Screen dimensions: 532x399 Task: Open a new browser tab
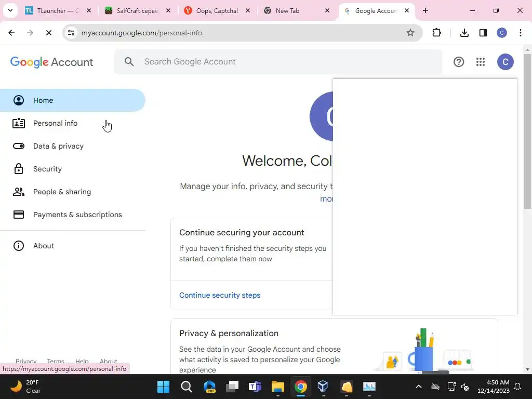click(x=425, y=10)
